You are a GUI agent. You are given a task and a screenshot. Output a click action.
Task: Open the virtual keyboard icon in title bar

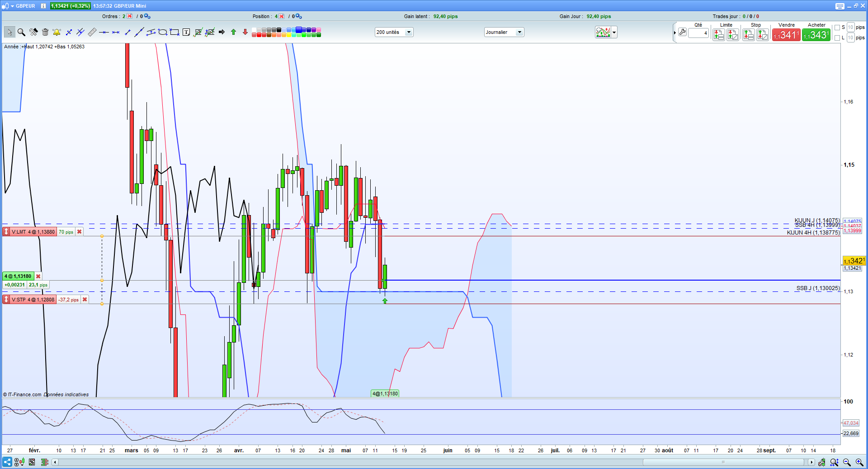pos(840,6)
